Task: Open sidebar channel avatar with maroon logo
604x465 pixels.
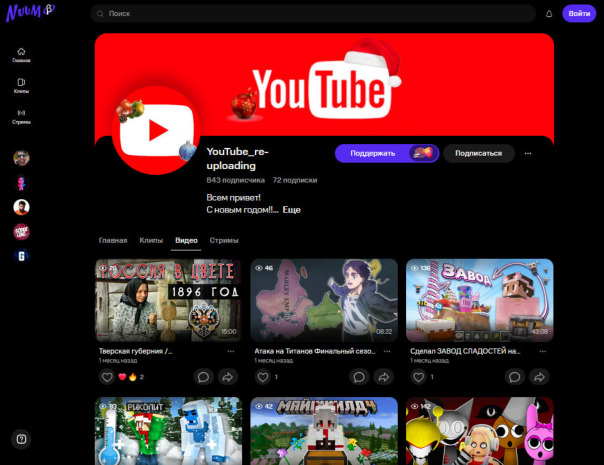Action: click(21, 232)
